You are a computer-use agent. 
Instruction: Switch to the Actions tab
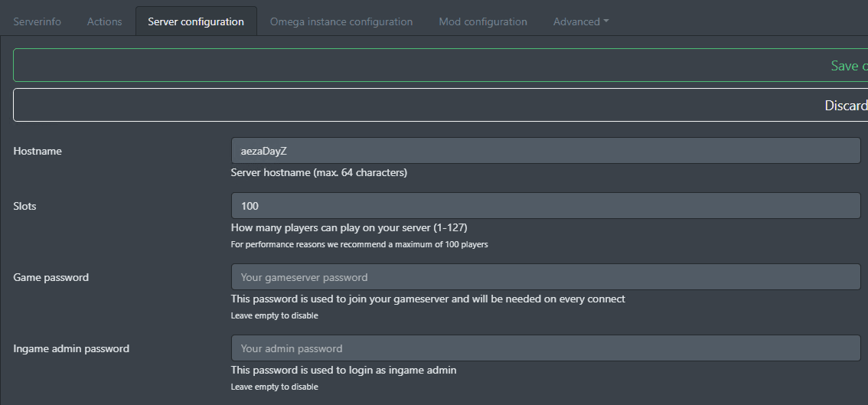[105, 21]
